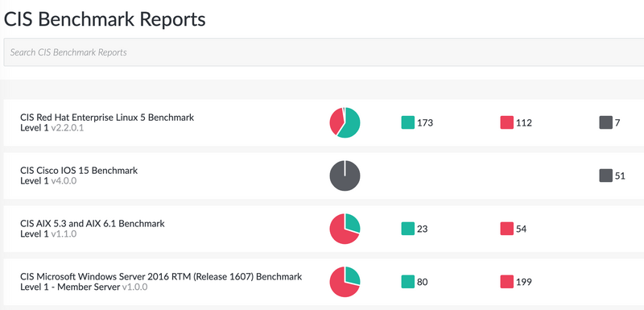Click the Search CIS Benchmark Reports field

coord(324,52)
